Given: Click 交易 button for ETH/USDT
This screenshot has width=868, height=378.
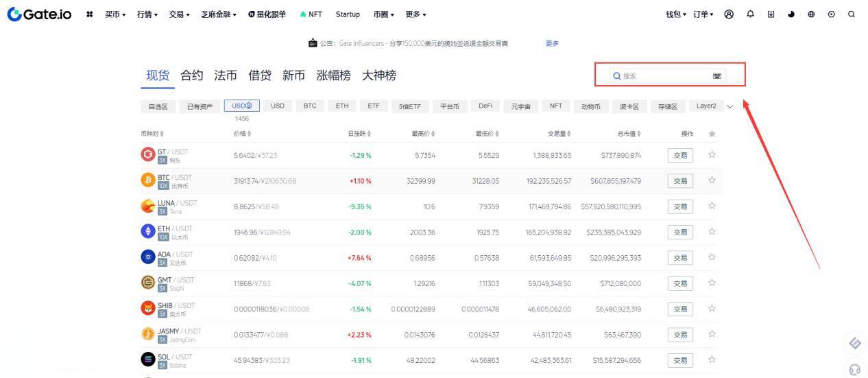Looking at the screenshot, I should pos(680,232).
